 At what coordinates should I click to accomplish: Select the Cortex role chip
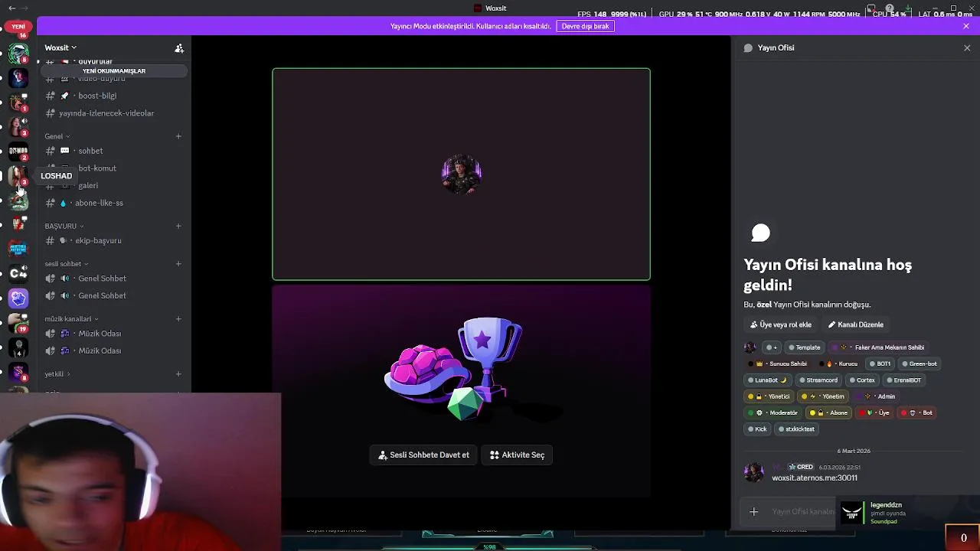pyautogui.click(x=862, y=380)
